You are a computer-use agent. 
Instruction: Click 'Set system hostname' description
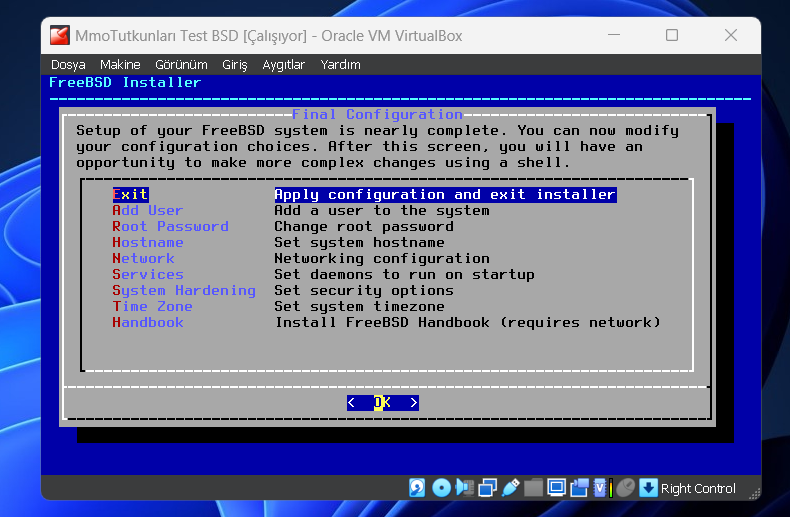point(359,242)
